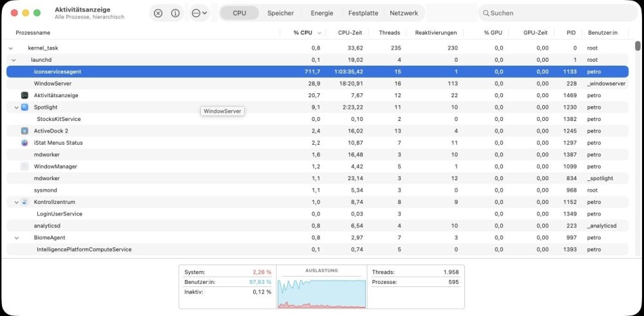
Task: Click the Prozesse count 595
Action: (x=454, y=282)
